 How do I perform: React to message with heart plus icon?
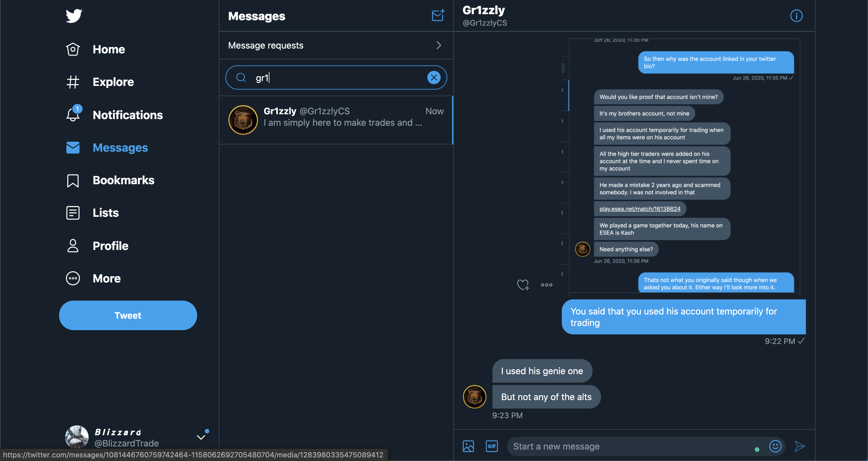[x=523, y=285]
